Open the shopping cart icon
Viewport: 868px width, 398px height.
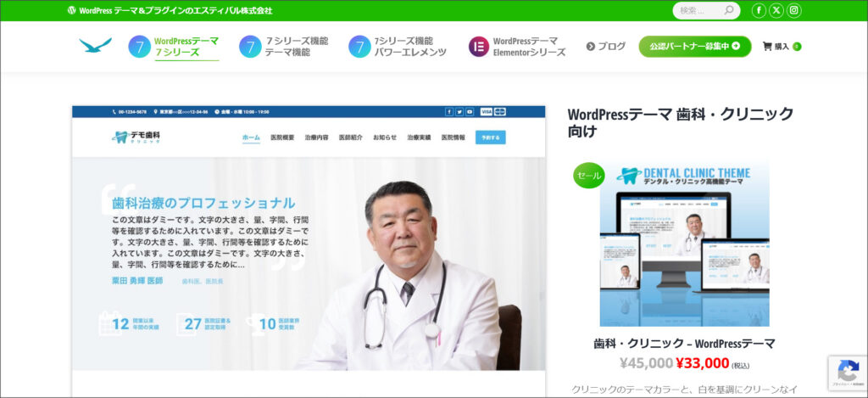767,47
